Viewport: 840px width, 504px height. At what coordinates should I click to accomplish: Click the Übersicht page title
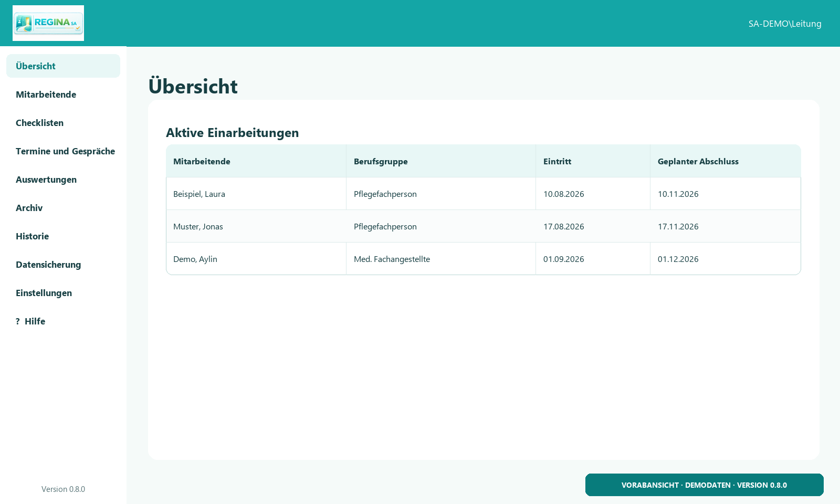tap(193, 86)
